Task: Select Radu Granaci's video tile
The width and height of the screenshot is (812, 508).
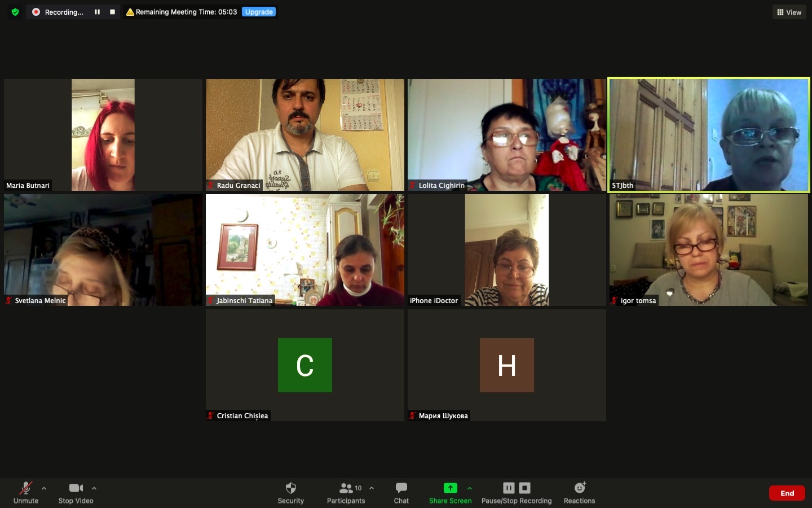Action: (304, 134)
